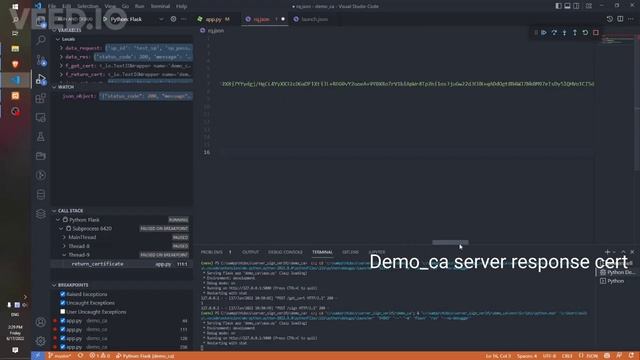Open the Run menu

click(139, 6)
